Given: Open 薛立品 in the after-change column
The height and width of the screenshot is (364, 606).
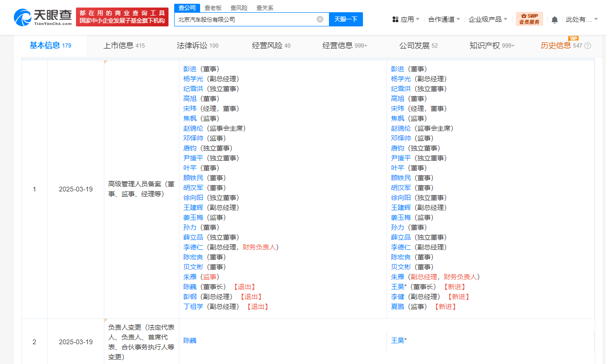Looking at the screenshot, I should tap(401, 237).
